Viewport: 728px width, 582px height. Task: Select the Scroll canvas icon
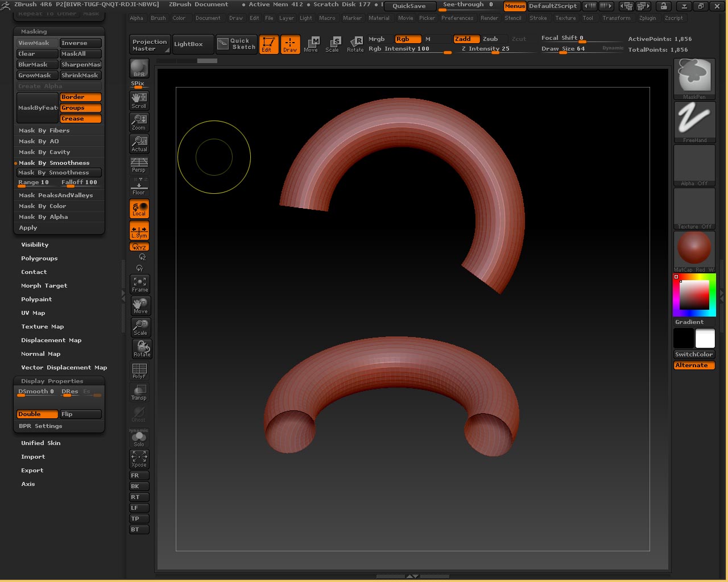[139, 101]
